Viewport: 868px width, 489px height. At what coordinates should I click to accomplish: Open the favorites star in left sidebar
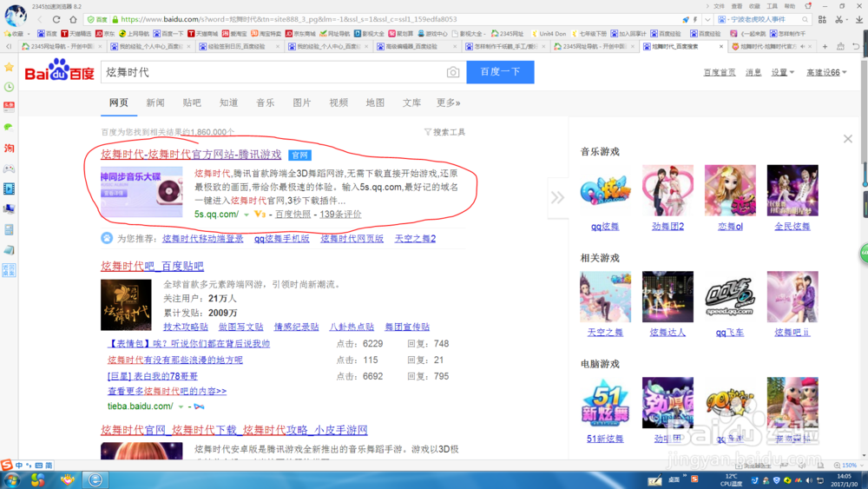9,67
